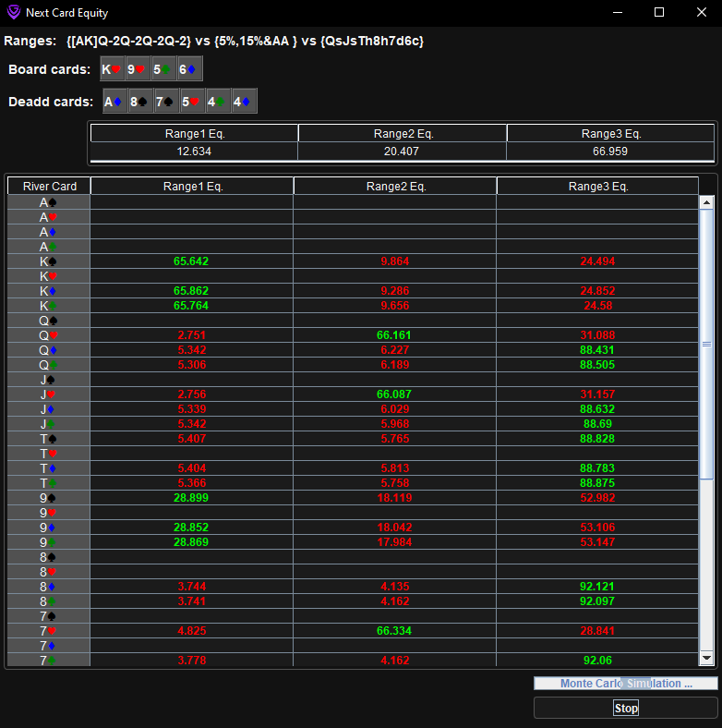Click the 9 of hearts board card
The width and height of the screenshot is (722, 728).
coord(138,69)
